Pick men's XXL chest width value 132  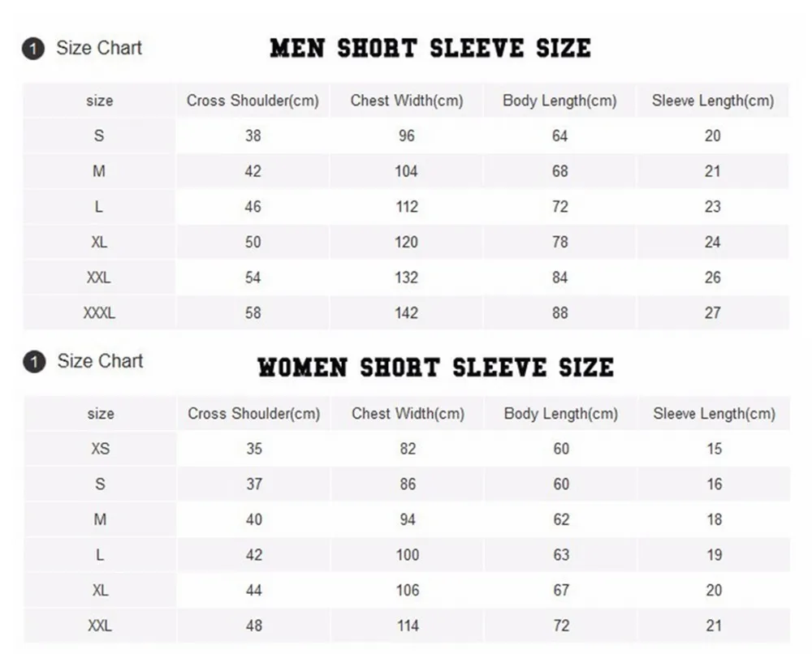[x=406, y=278]
